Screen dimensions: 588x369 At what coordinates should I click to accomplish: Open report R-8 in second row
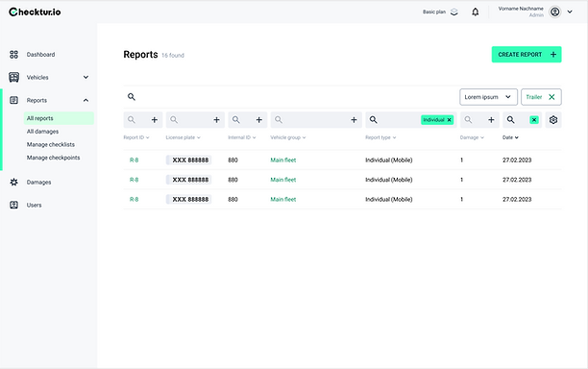coord(134,180)
